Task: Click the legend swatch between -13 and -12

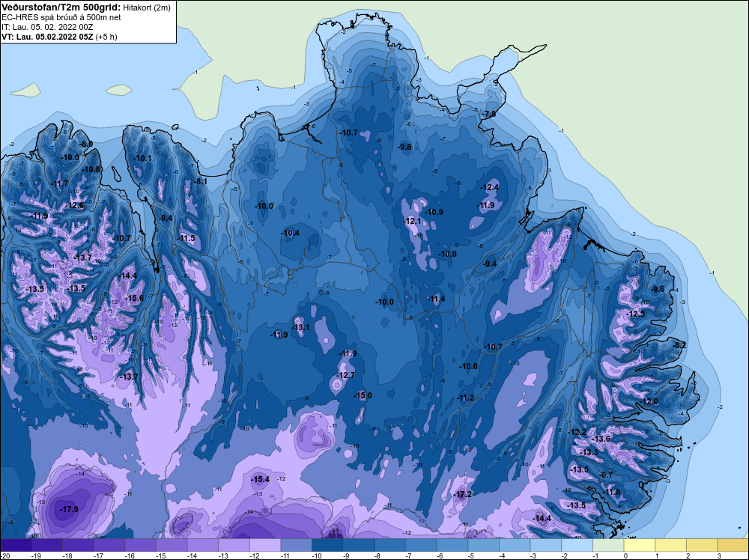Action: coord(234,545)
